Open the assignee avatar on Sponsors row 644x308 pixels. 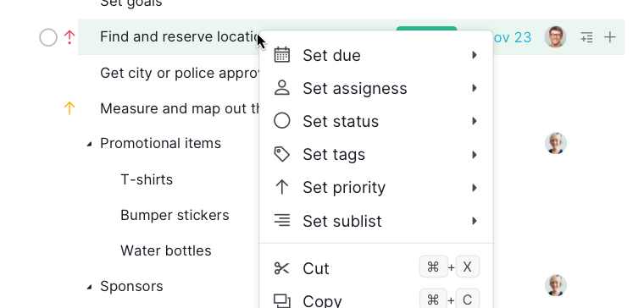(x=556, y=285)
